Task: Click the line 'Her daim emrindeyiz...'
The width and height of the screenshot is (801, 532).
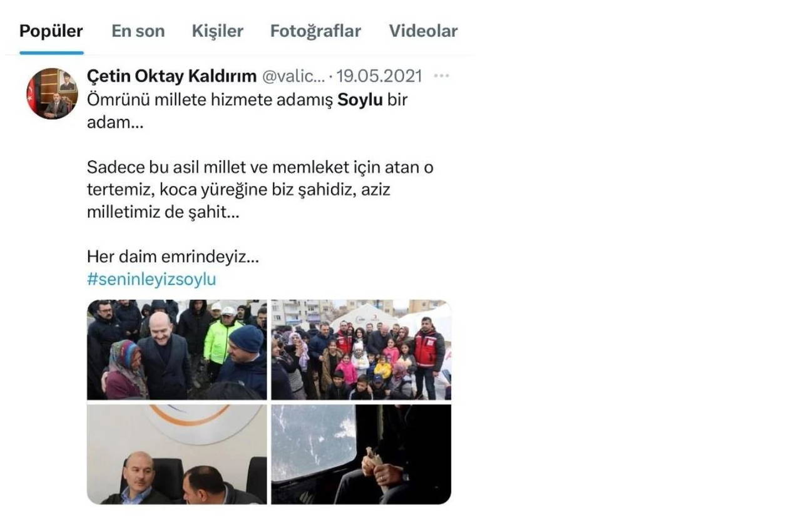Action: point(173,257)
